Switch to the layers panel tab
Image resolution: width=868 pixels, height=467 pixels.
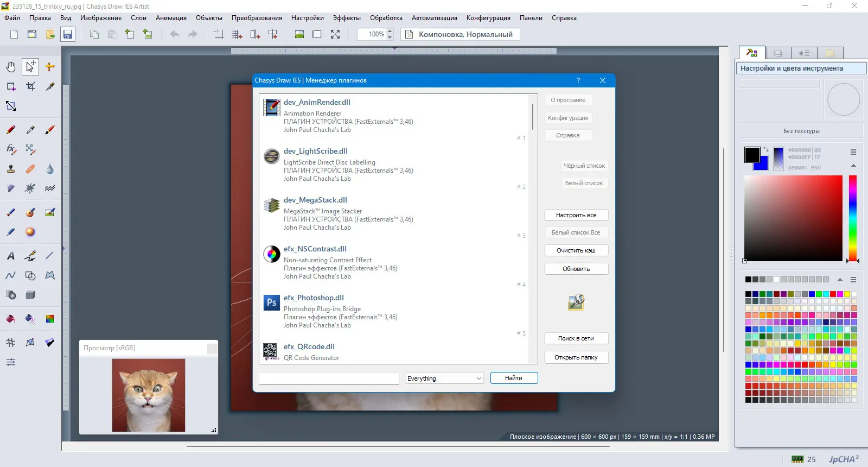778,53
